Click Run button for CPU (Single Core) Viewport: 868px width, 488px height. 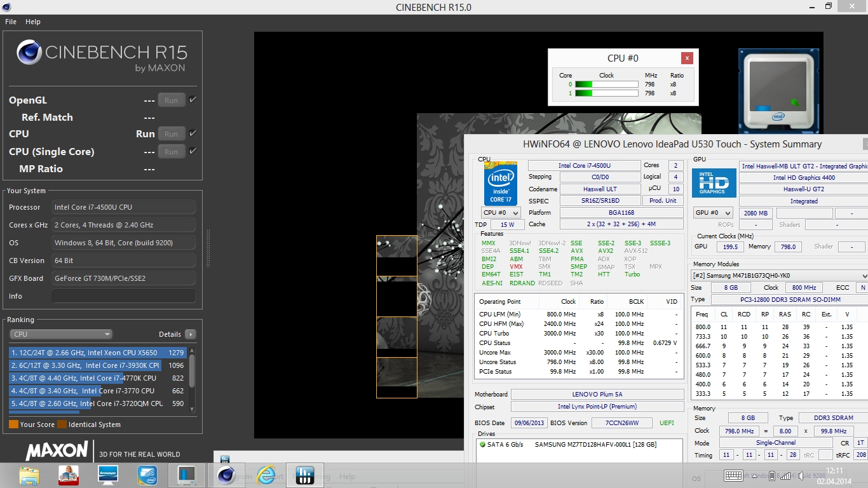click(x=172, y=151)
